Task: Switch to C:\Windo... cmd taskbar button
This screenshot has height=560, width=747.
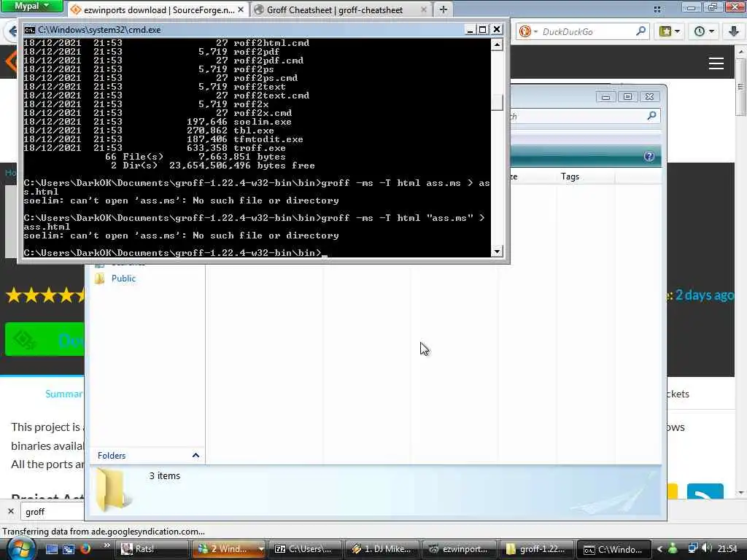Action: (614, 549)
